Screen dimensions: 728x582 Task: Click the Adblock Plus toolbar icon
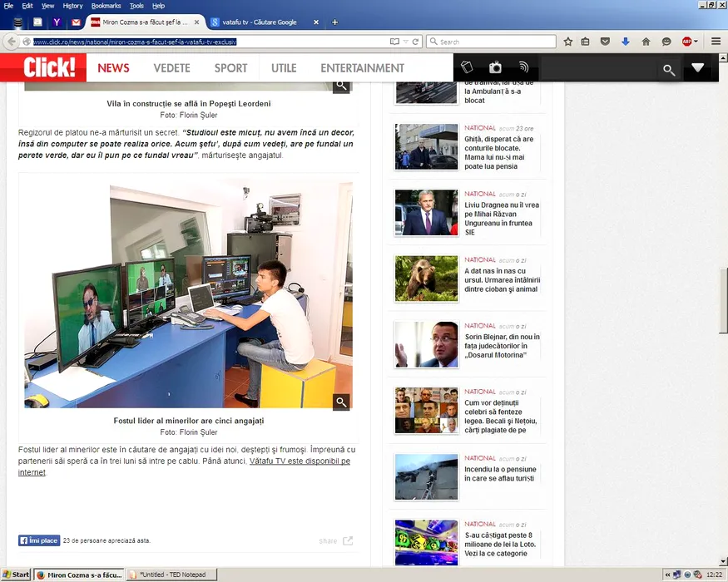687,42
